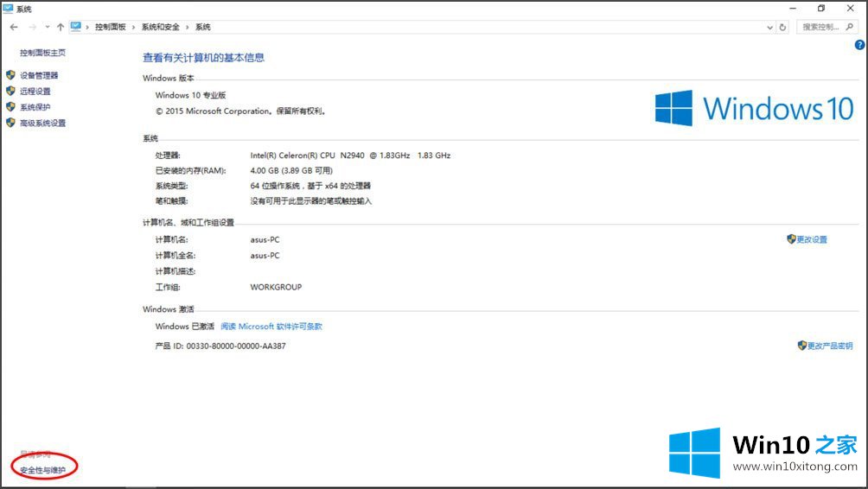Open 安全性与维护 link at bottom left
Viewport: 868px width, 489px height.
click(42, 470)
